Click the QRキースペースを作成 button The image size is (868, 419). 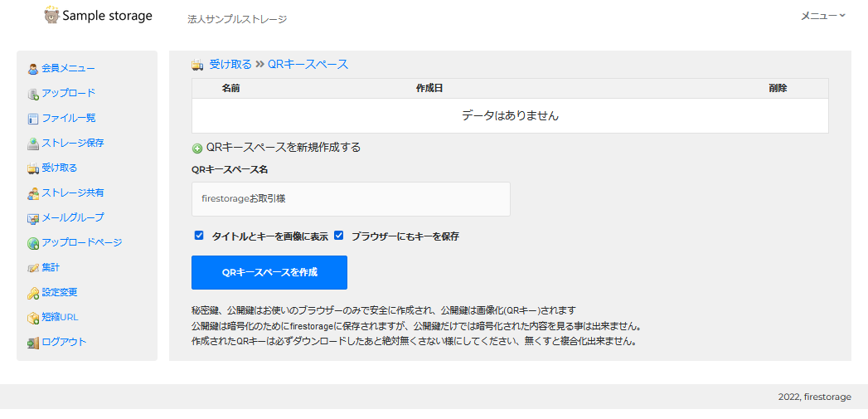[269, 272]
